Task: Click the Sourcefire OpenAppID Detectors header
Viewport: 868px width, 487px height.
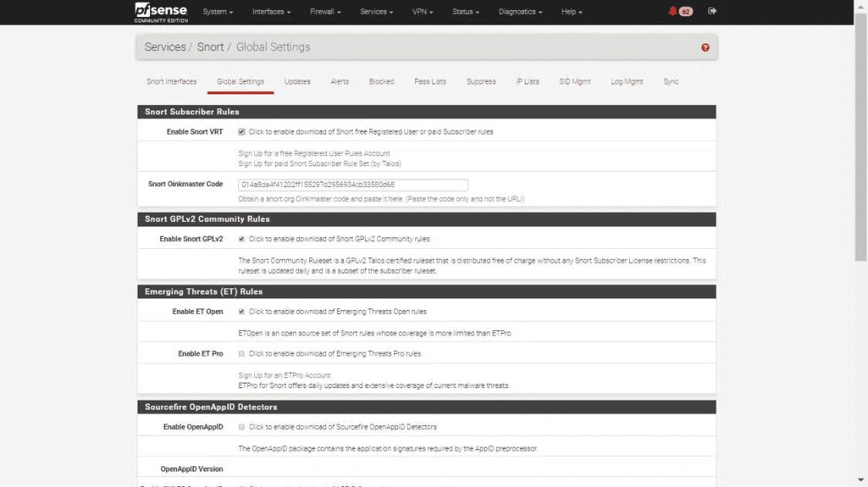Action: coord(427,407)
